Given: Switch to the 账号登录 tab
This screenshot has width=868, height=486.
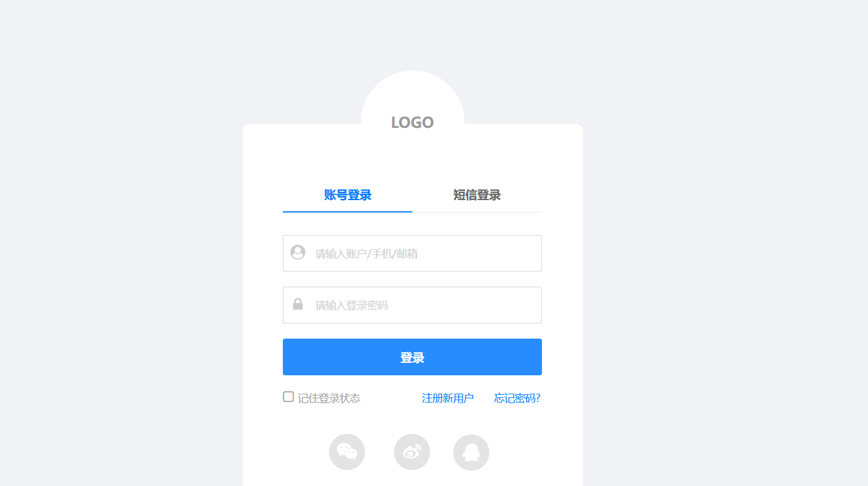Looking at the screenshot, I should coord(347,195).
